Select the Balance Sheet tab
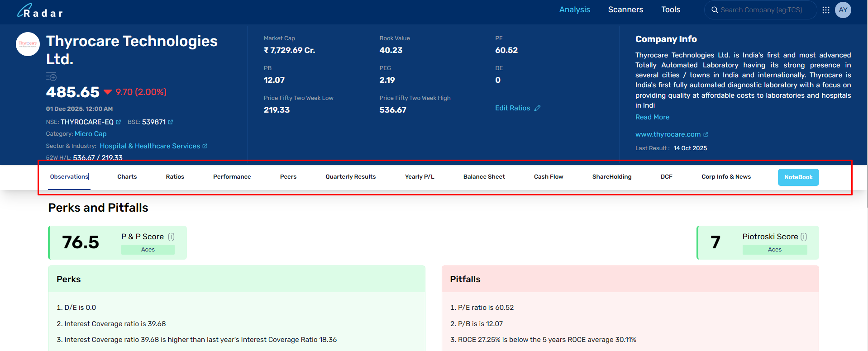This screenshot has height=351, width=868. [x=484, y=177]
